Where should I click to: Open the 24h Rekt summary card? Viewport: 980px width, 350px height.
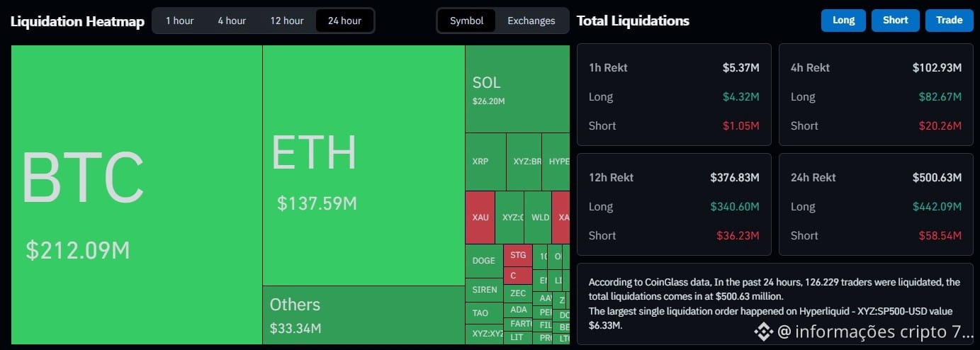[x=875, y=205]
